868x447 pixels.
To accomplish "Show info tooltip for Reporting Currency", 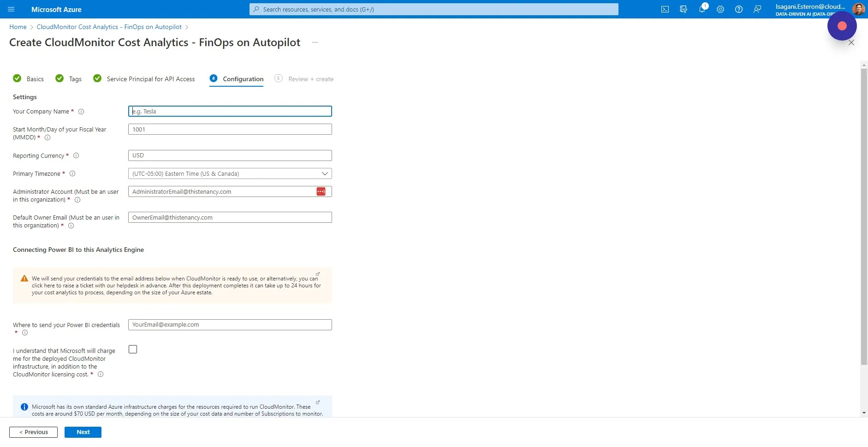I will tap(77, 156).
